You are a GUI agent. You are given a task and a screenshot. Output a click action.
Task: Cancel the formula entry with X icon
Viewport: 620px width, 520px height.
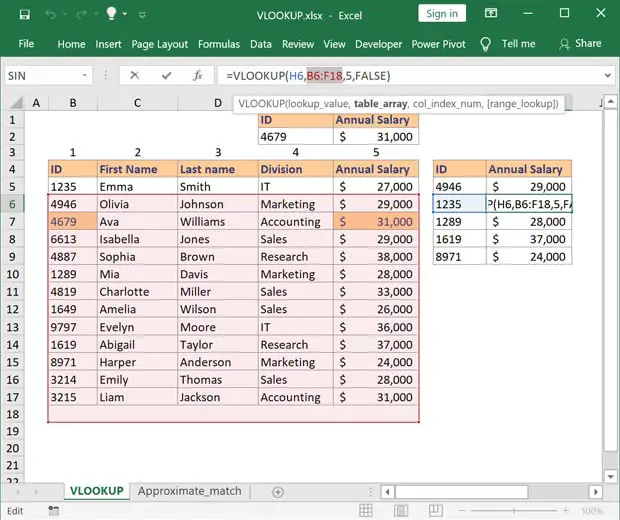pos(134,75)
